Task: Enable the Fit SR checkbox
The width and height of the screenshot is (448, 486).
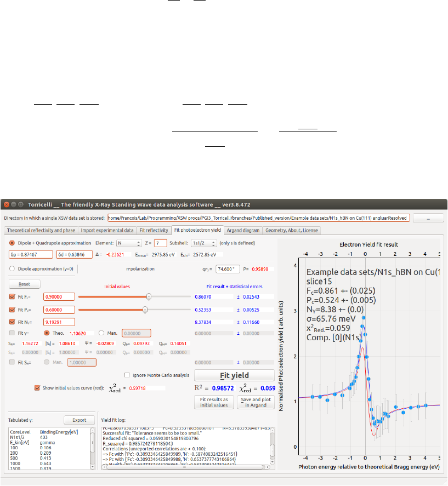Action: click(x=12, y=362)
